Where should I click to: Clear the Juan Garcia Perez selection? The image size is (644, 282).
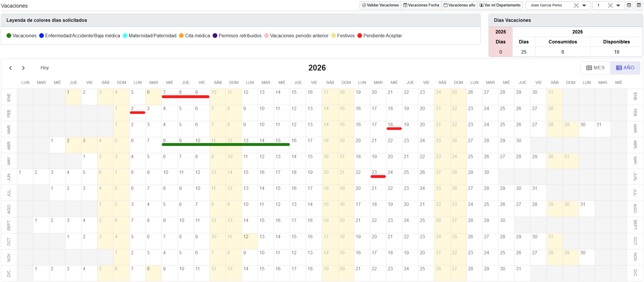click(576, 5)
